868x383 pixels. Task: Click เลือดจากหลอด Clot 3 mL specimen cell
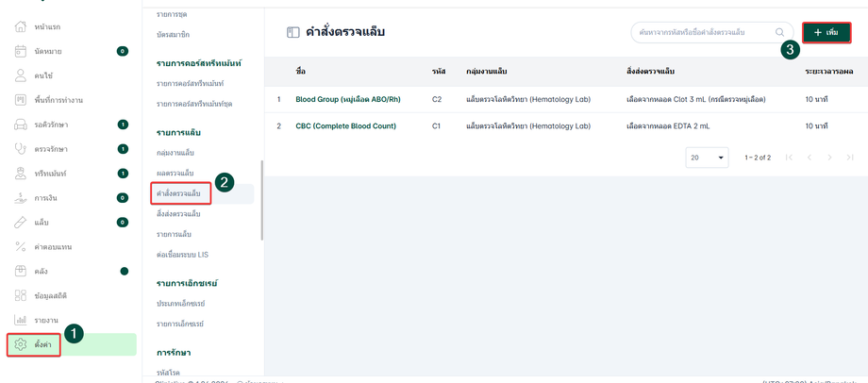(696, 100)
